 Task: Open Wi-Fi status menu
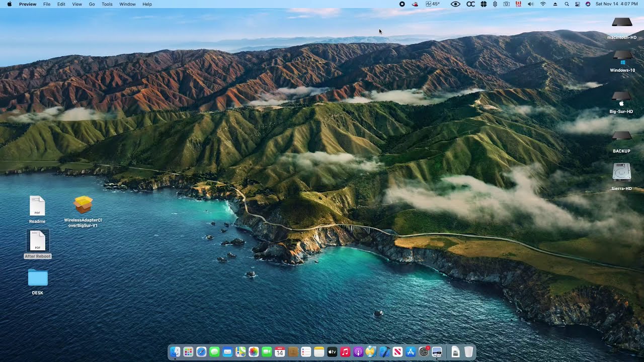pos(543,4)
